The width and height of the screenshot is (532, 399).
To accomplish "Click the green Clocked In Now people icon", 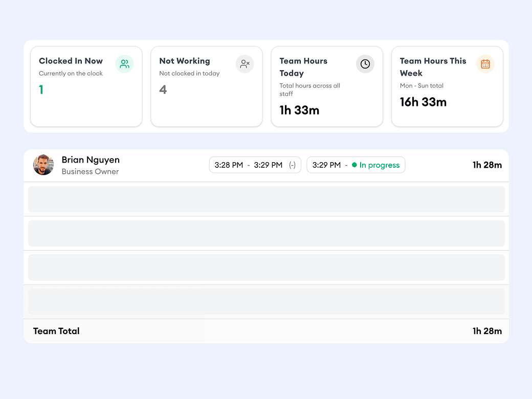I will point(124,64).
